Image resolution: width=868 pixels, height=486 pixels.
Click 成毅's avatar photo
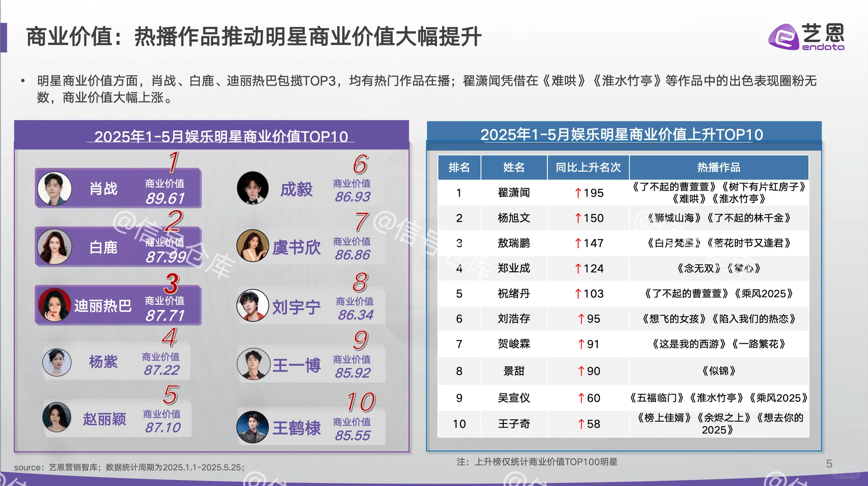[x=253, y=188]
